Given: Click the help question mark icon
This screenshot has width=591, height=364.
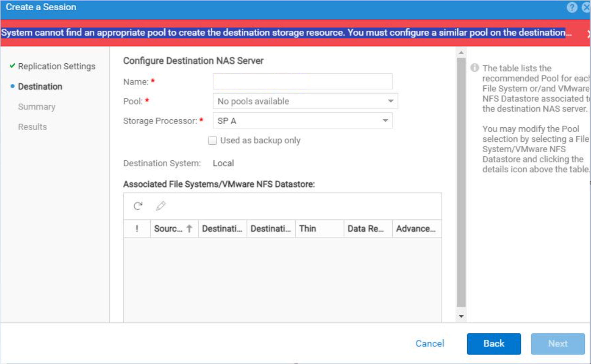Looking at the screenshot, I should click(x=572, y=7).
